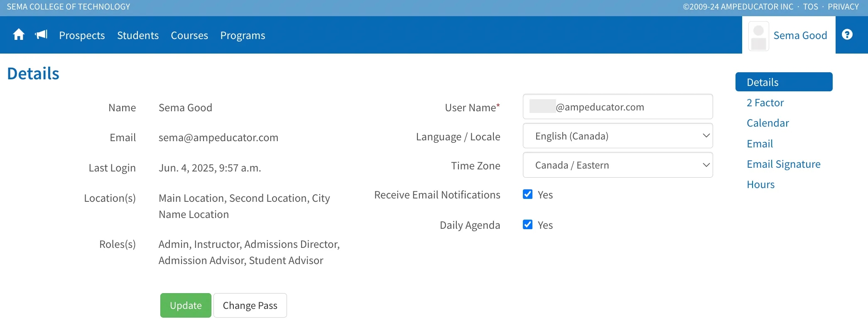Click the ©2009-24 AMPEDUCATOR INC text
Screen dimensions: 868x328
738,7
